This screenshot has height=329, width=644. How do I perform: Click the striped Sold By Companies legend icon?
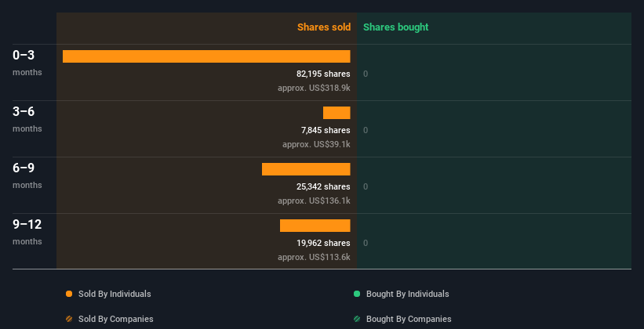tap(69, 319)
